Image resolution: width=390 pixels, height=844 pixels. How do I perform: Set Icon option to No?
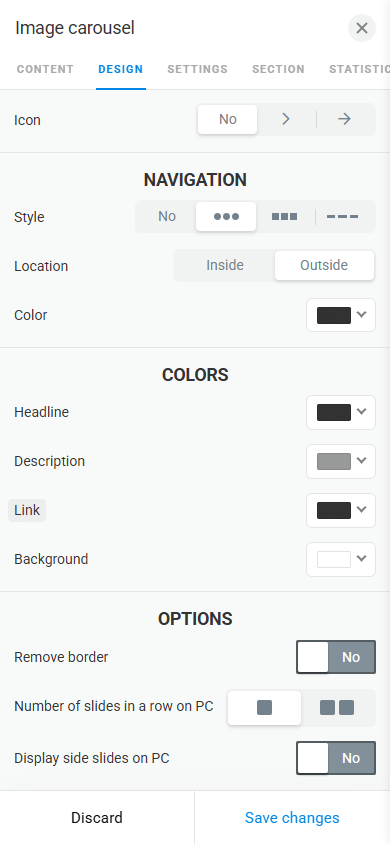coord(228,119)
